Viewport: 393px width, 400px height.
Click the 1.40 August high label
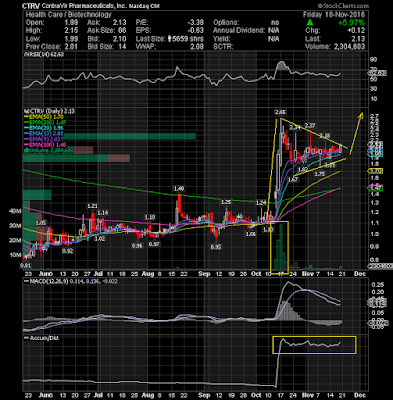pyautogui.click(x=179, y=189)
